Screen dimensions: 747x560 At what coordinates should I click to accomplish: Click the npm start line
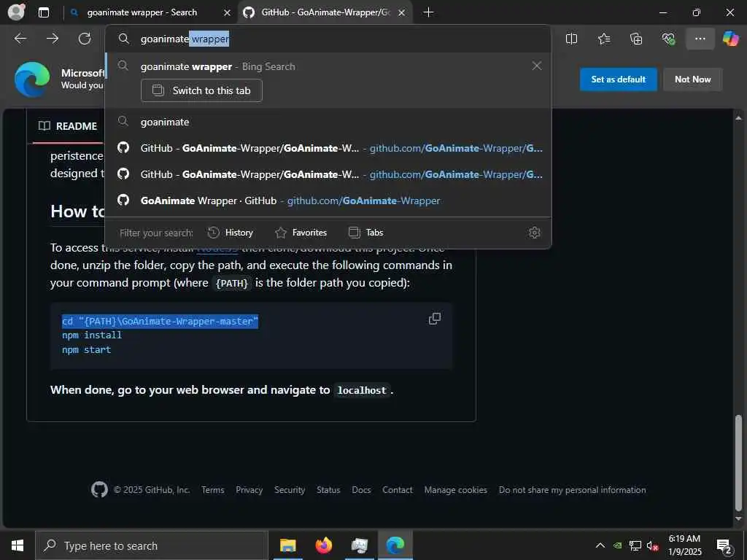pyautogui.click(x=86, y=349)
